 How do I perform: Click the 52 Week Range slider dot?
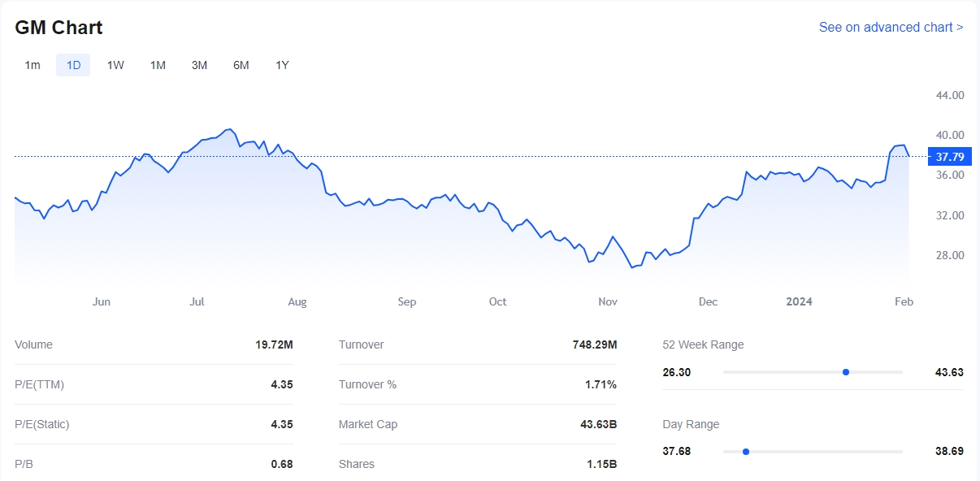point(846,372)
